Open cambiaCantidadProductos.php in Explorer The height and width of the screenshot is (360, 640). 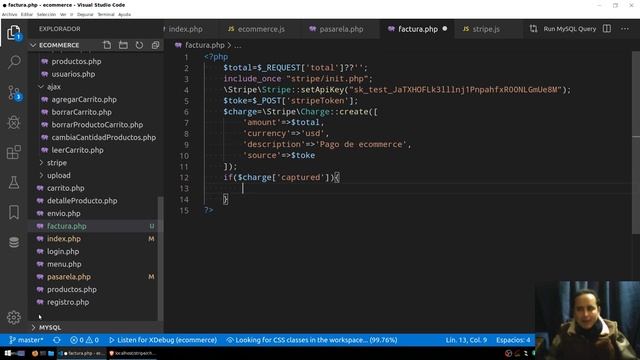(x=103, y=137)
